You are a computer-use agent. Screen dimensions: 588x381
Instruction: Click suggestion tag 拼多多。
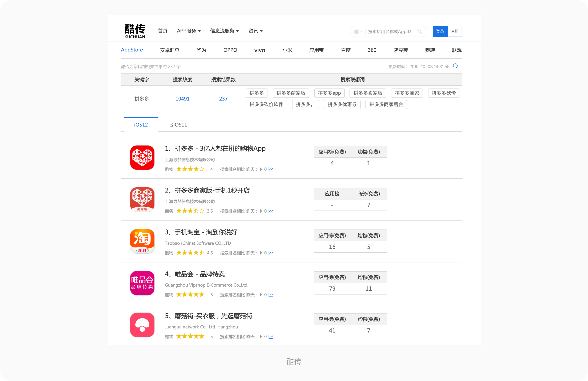point(305,105)
